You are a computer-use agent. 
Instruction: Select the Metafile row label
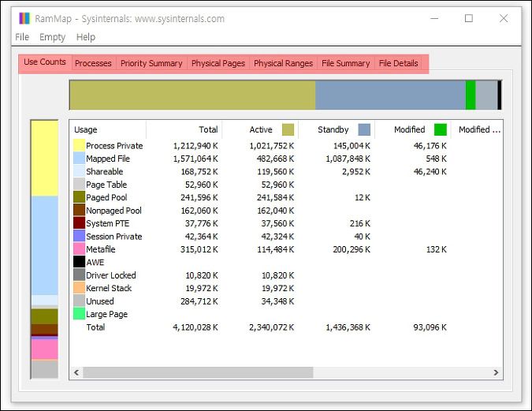point(101,249)
